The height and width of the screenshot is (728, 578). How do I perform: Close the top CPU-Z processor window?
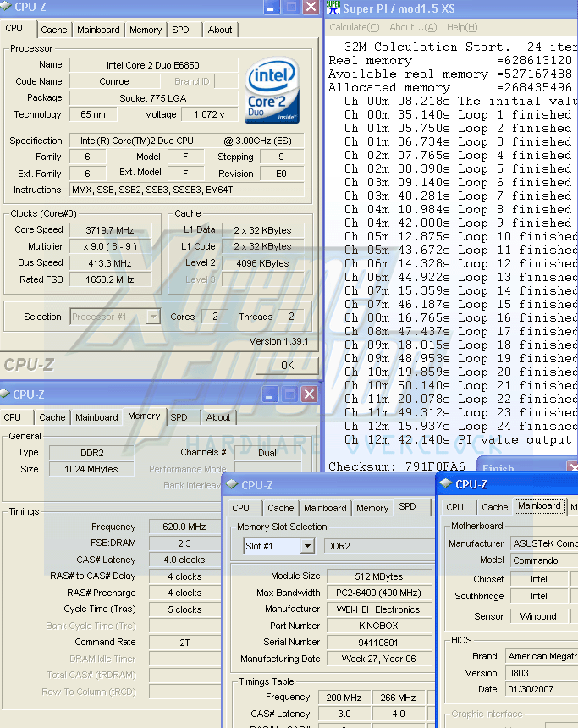click(311, 8)
